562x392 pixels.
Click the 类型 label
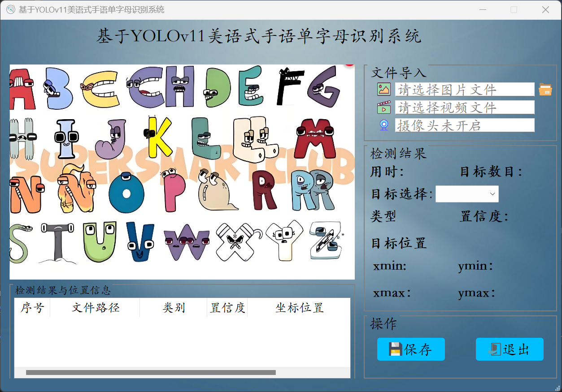(x=383, y=216)
